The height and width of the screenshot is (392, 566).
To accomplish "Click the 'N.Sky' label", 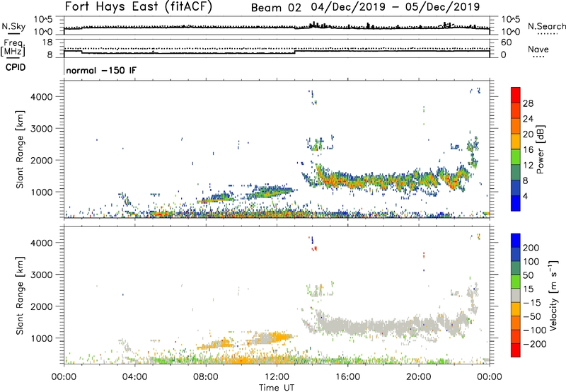I will tap(13, 26).
